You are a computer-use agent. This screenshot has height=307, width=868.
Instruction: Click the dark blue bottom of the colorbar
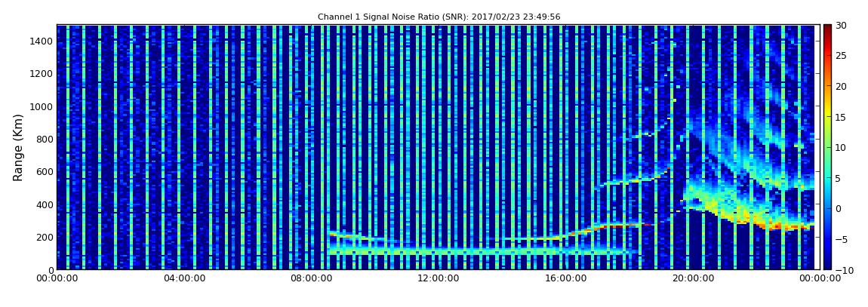[x=827, y=265]
